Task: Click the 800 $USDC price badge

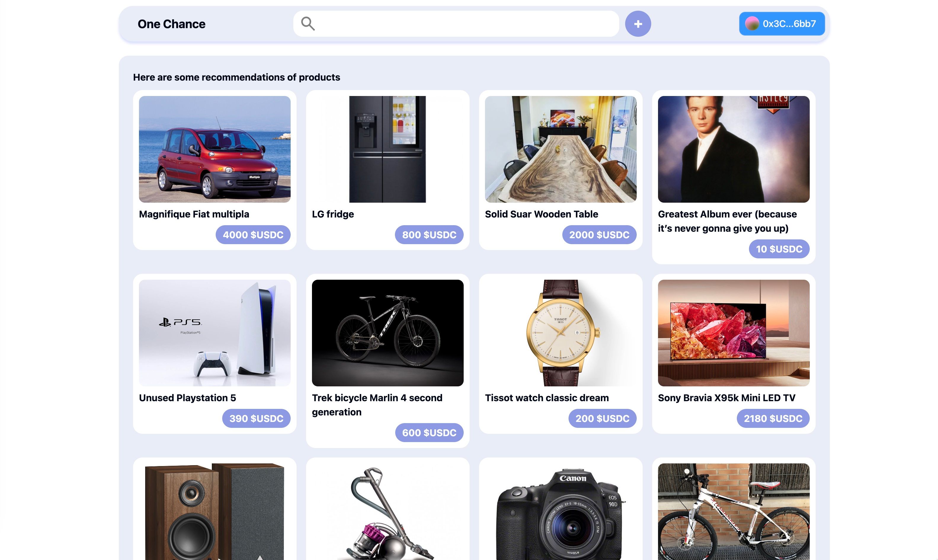Action: click(x=429, y=235)
